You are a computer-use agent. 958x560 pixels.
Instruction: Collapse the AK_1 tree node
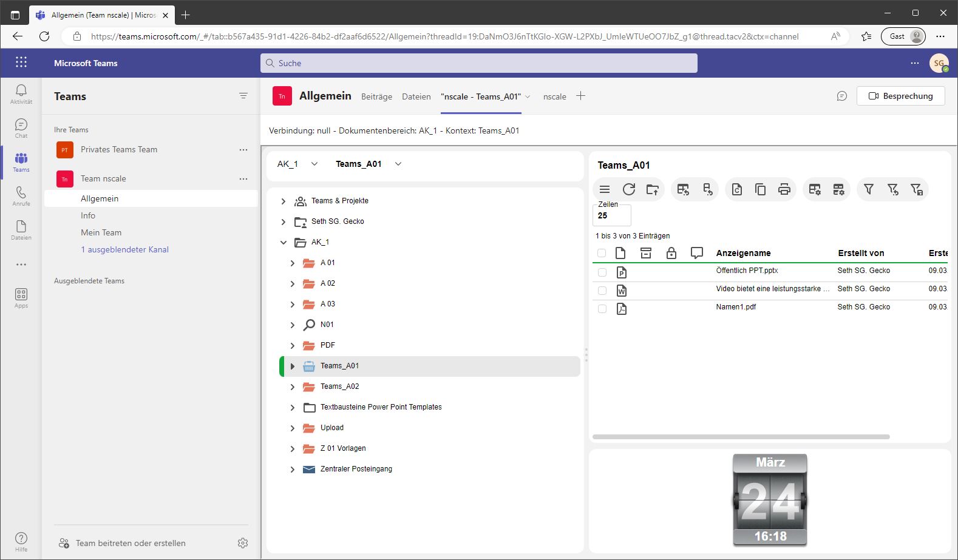click(284, 243)
